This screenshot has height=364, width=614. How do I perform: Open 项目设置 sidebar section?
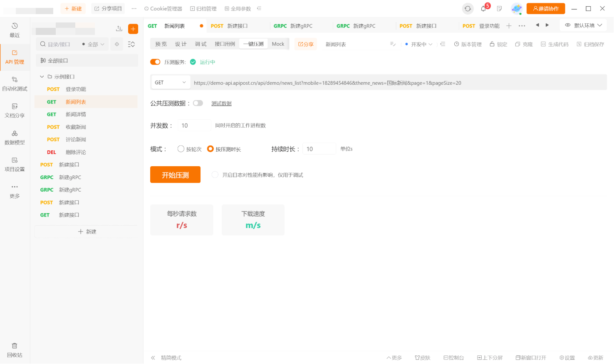coord(15,165)
